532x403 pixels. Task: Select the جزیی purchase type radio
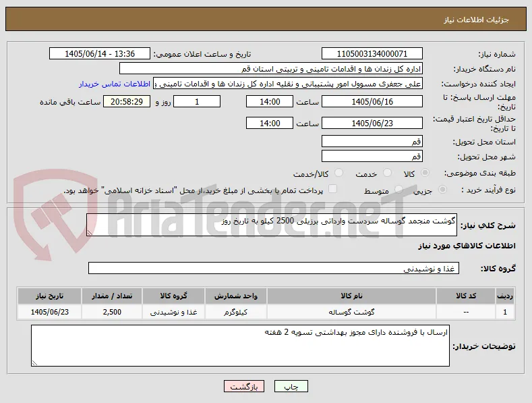[x=442, y=190]
